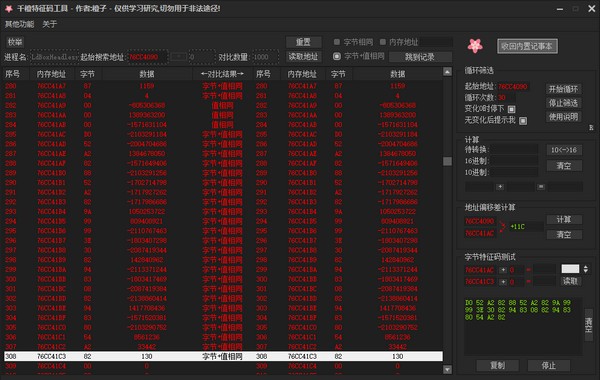Click vertical 清空 beside byte output
Screen dimensions: 600x380
589,324
